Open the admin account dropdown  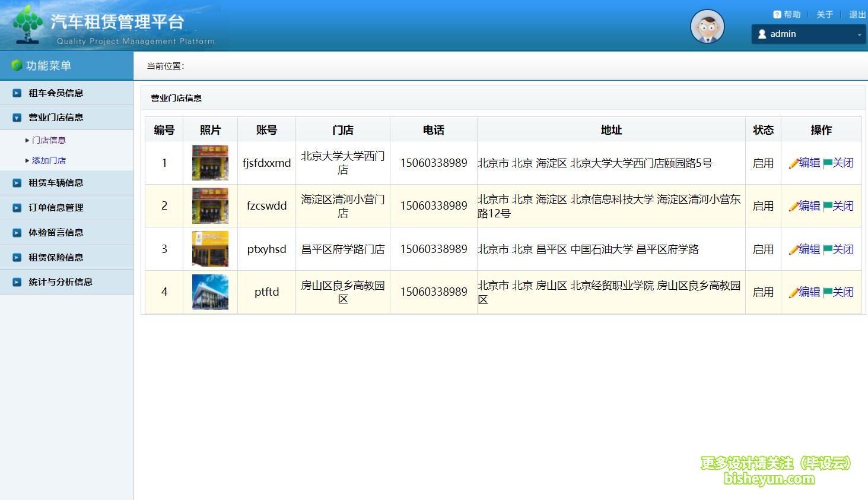pos(858,34)
